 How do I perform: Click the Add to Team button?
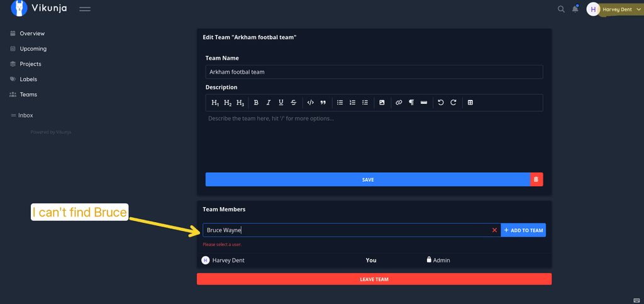click(x=523, y=230)
